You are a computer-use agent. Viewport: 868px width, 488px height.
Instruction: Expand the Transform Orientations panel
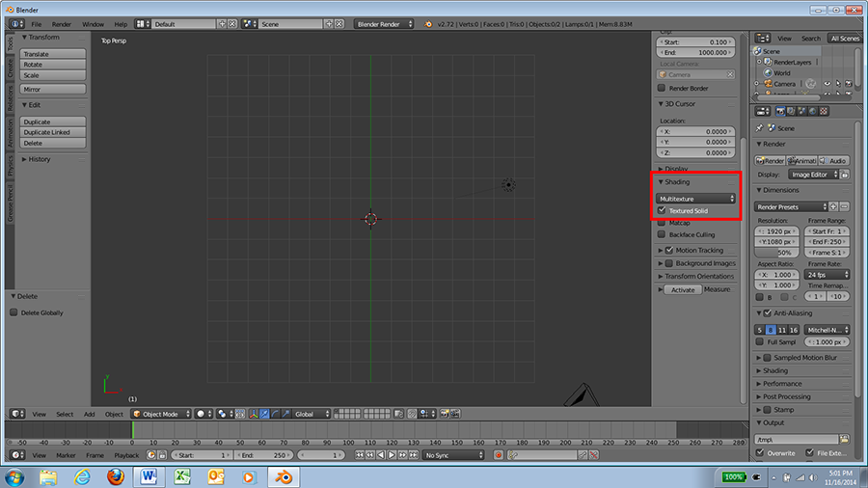[x=697, y=276]
